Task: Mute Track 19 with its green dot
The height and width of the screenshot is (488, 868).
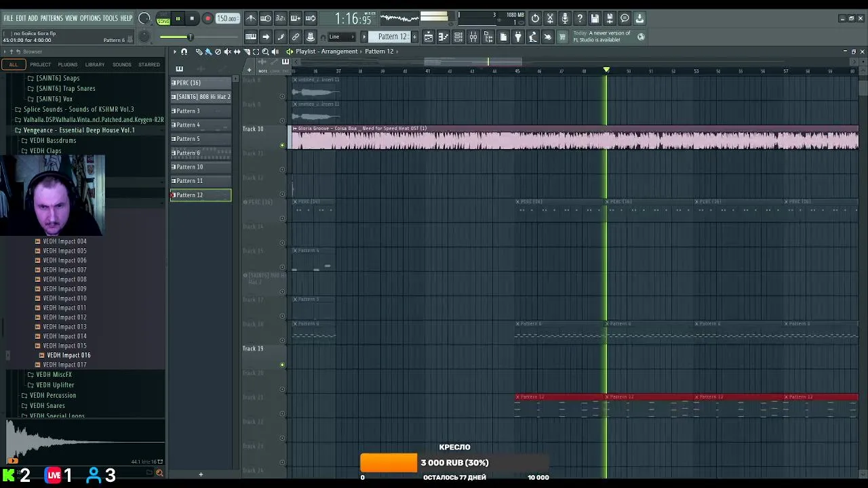Action: coord(282,365)
